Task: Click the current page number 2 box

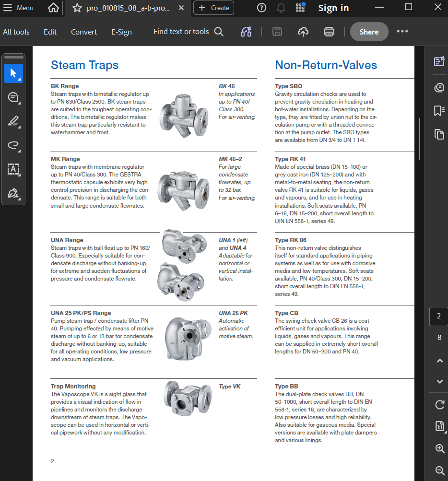Action: click(439, 316)
